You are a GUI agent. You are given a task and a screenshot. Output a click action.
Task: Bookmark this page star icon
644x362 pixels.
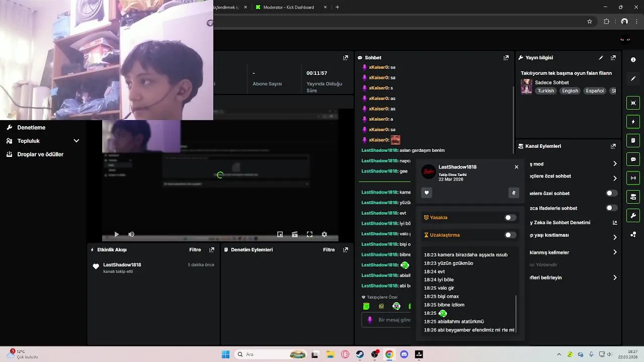point(590,22)
